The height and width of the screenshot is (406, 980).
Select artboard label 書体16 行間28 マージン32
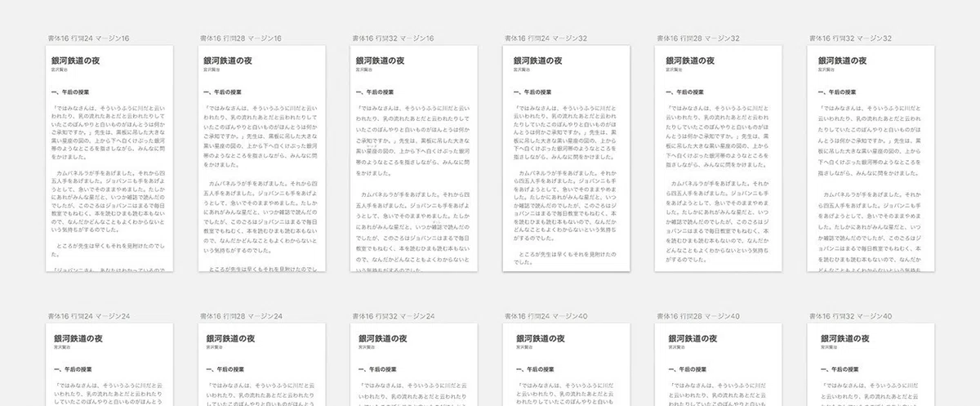[698, 38]
